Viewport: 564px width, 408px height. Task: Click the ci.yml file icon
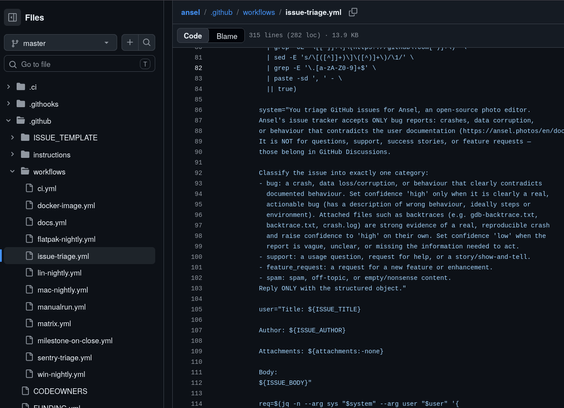click(x=29, y=188)
